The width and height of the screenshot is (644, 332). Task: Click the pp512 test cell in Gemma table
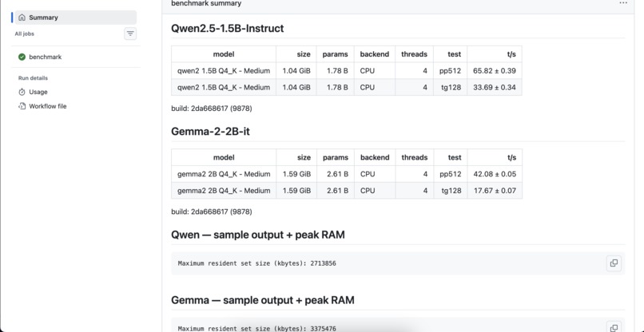[450, 174]
